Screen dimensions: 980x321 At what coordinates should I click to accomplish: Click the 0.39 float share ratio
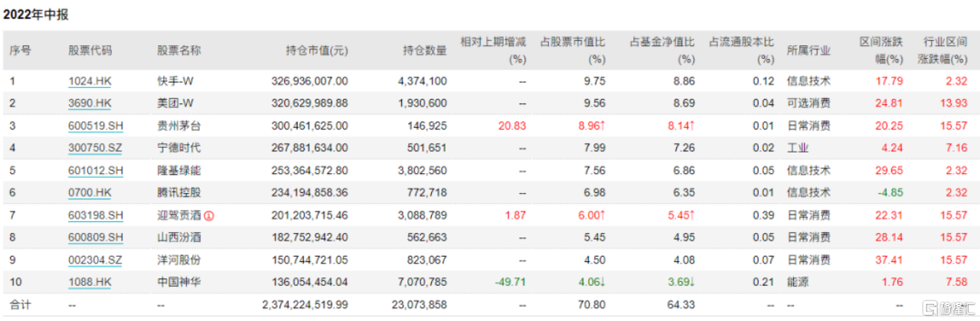[764, 215]
